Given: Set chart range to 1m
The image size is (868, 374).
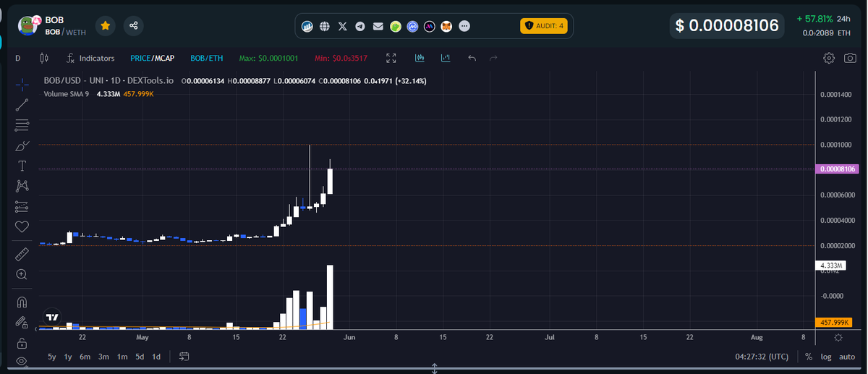Looking at the screenshot, I should pos(122,357).
